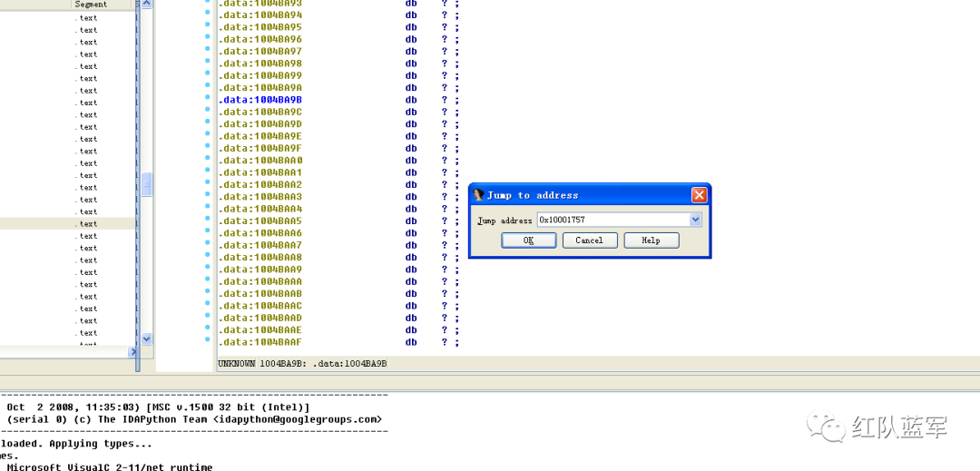Screen dimensions: 980x471
Task: Click the blue dot beside .data:1004BA94
Action: (x=208, y=13)
